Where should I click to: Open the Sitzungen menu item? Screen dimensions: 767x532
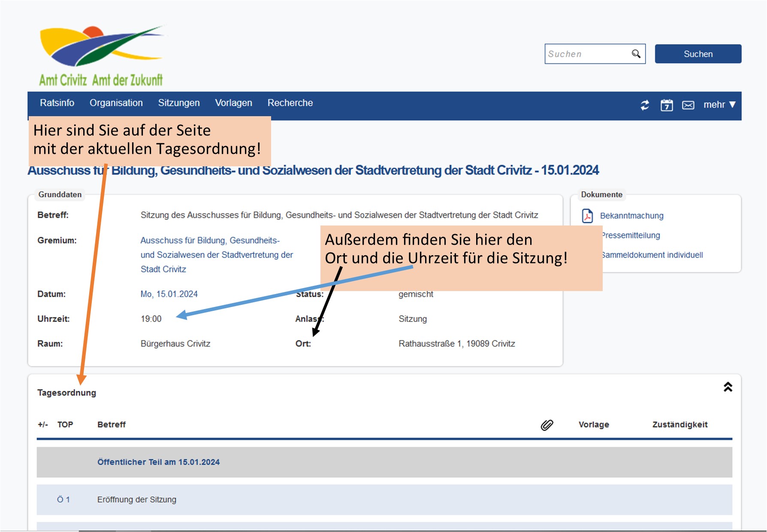[x=179, y=103]
